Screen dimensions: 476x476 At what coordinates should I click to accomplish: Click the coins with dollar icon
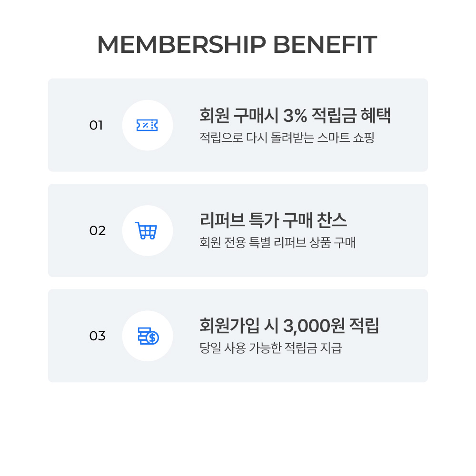tap(148, 336)
